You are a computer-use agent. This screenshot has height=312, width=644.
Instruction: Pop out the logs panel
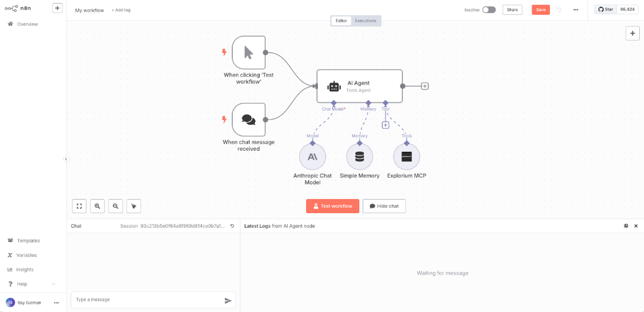(x=626, y=226)
